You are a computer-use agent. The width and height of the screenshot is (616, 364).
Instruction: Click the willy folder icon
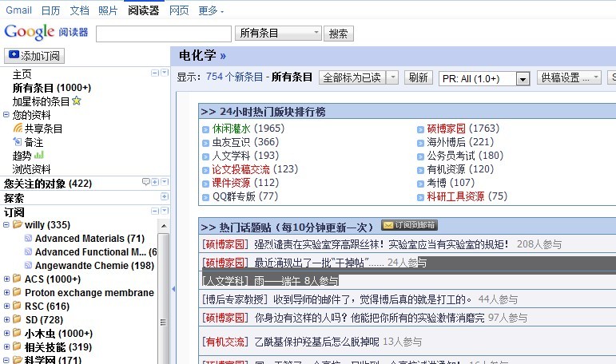click(18, 224)
